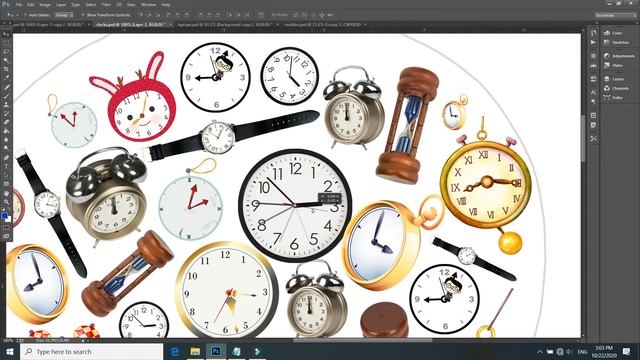Open the Swatches panel button
Screen dimensions: 640x360
[x=616, y=42]
